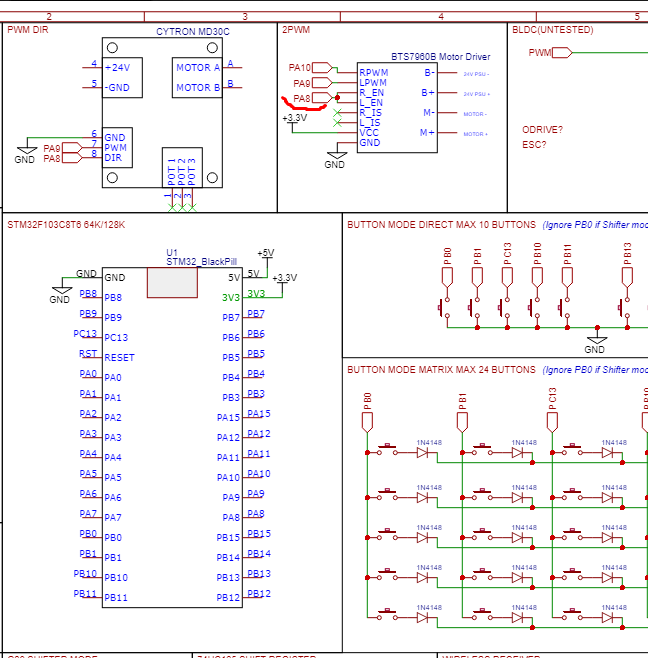
Task: Click the STM32F103C8T6 64K/128K section title
Action: 66,225
